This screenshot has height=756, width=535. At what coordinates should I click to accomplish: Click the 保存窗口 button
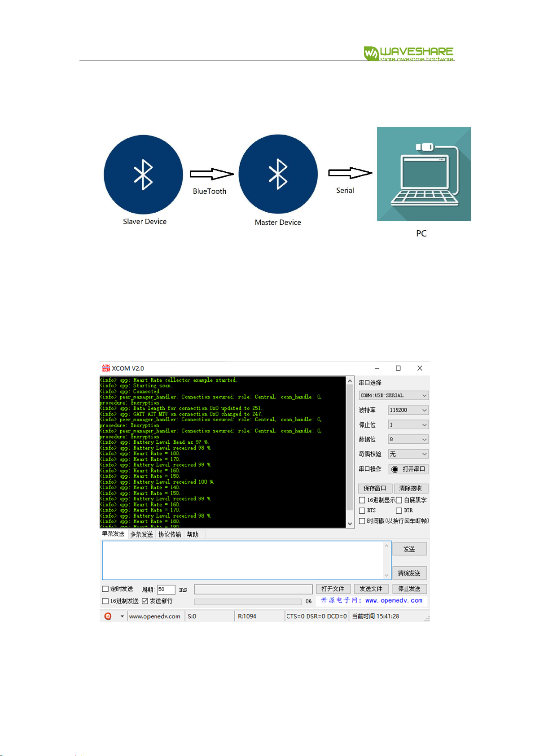[375, 488]
